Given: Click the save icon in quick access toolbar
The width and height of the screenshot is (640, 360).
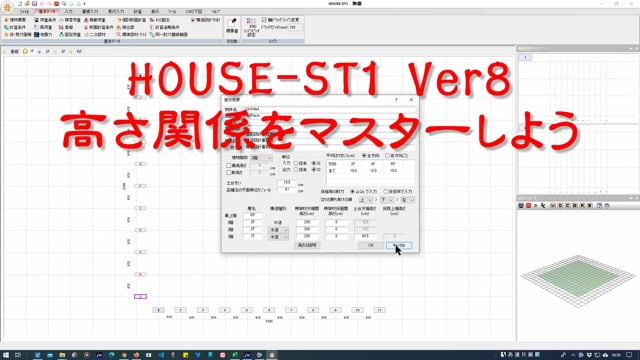Looking at the screenshot, I should (35, 4).
